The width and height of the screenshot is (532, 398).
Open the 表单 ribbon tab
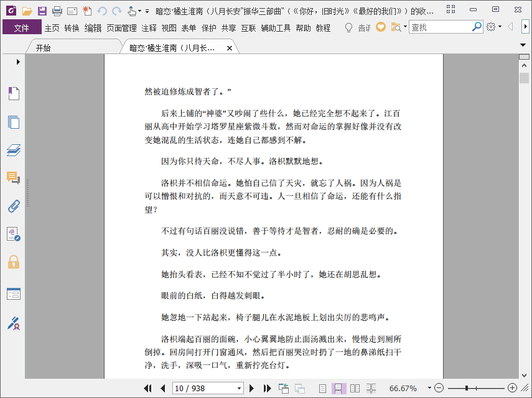(x=189, y=28)
